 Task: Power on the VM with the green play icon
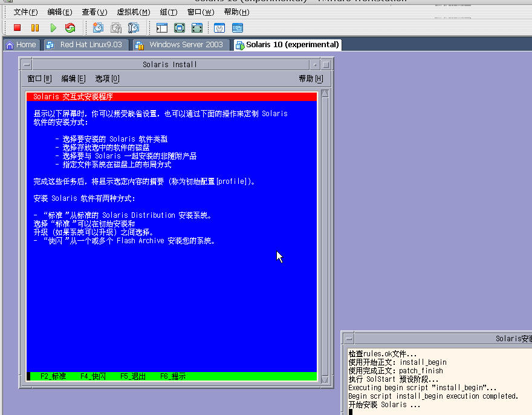coord(53,28)
